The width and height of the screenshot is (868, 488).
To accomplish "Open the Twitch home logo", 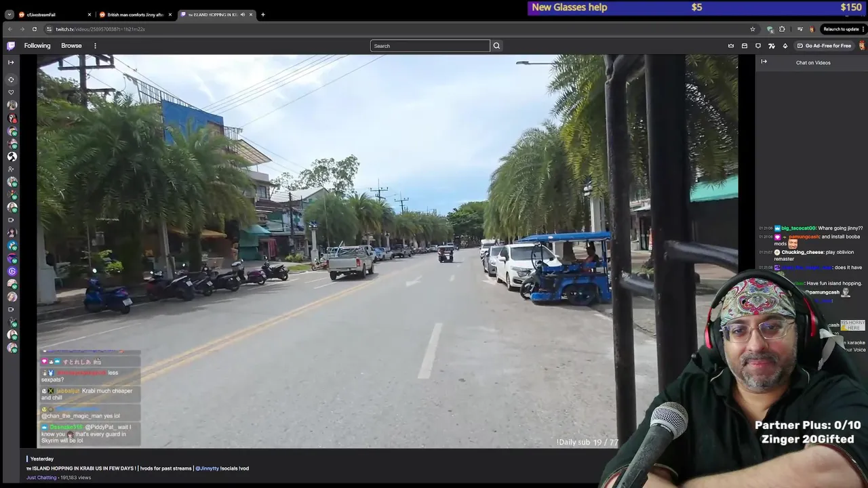I will (11, 46).
